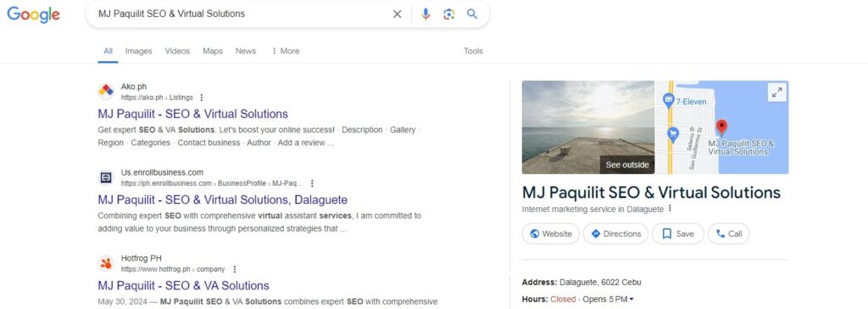Click the 7-Eleven store marker on the map
868x309 pixels.
668,101
